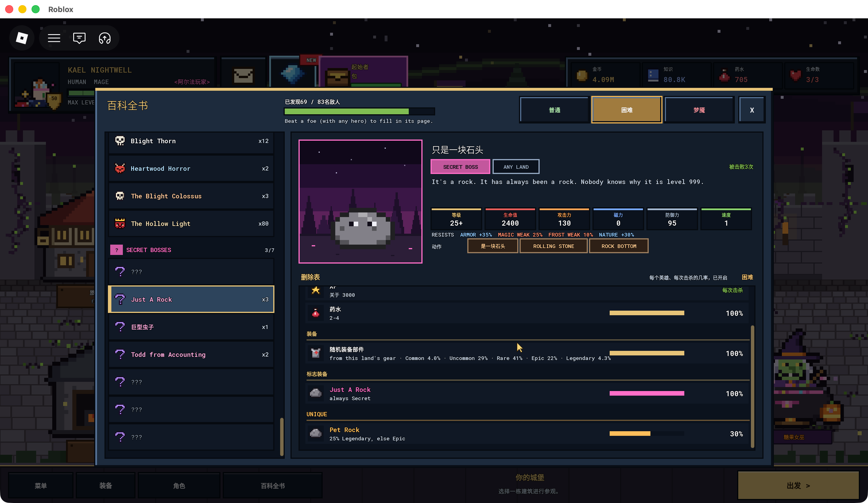Click the ANY LAND tag

(x=516, y=167)
